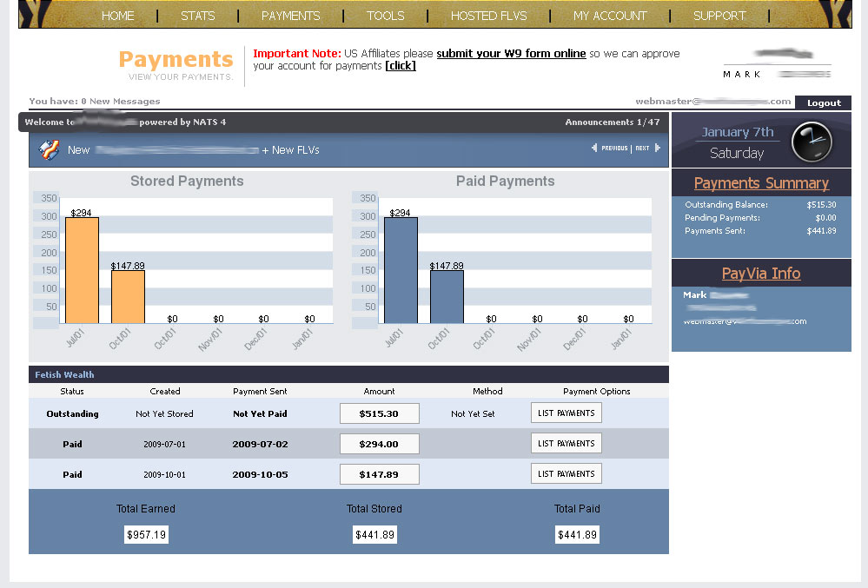Image resolution: width=868 pixels, height=588 pixels.
Task: List payments for the Outstanding row
Action: click(x=566, y=413)
